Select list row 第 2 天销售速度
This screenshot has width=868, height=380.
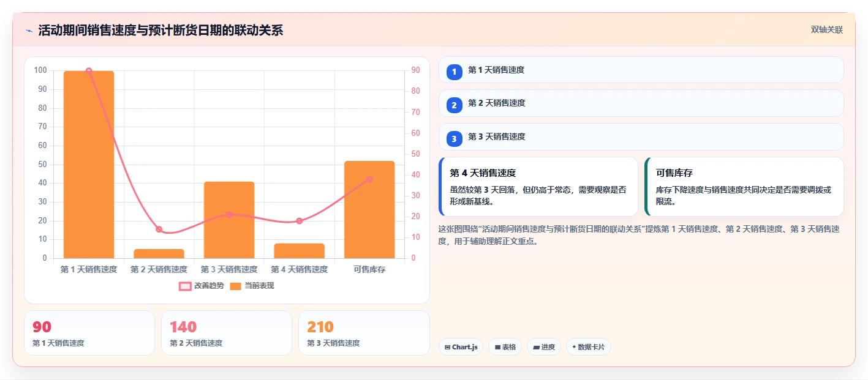coord(641,103)
